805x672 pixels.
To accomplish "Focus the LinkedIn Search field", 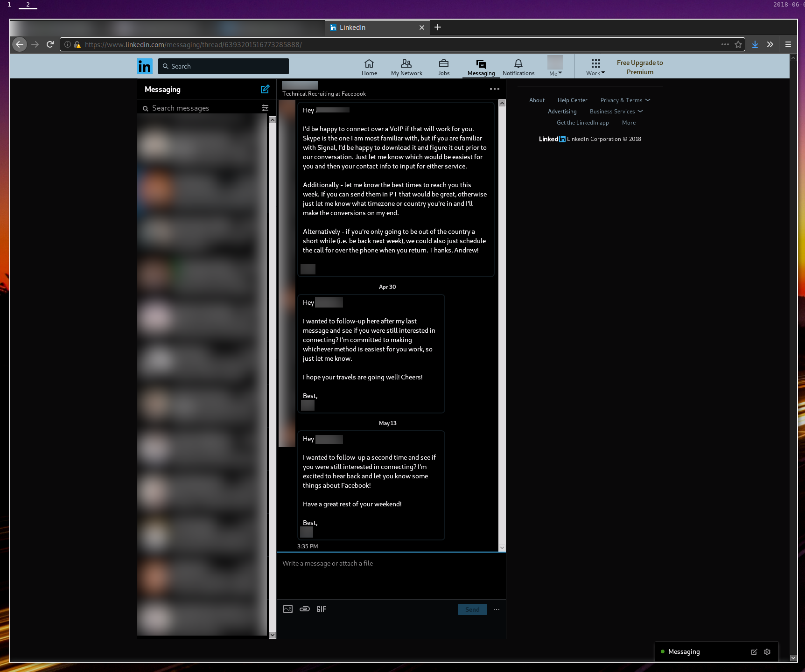I will pyautogui.click(x=224, y=66).
